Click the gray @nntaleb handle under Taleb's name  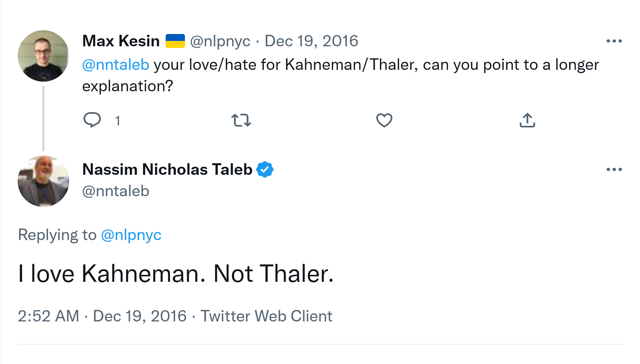tap(116, 191)
